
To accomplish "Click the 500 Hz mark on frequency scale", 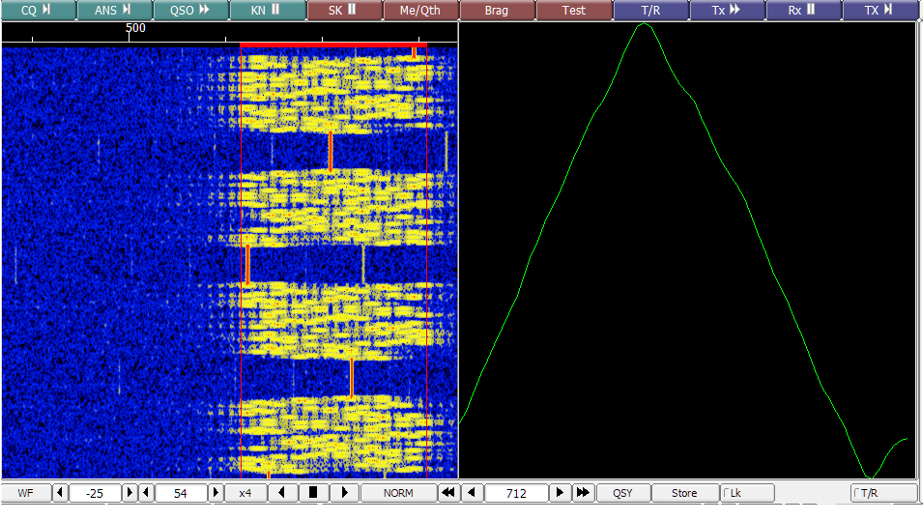I will pyautogui.click(x=135, y=28).
